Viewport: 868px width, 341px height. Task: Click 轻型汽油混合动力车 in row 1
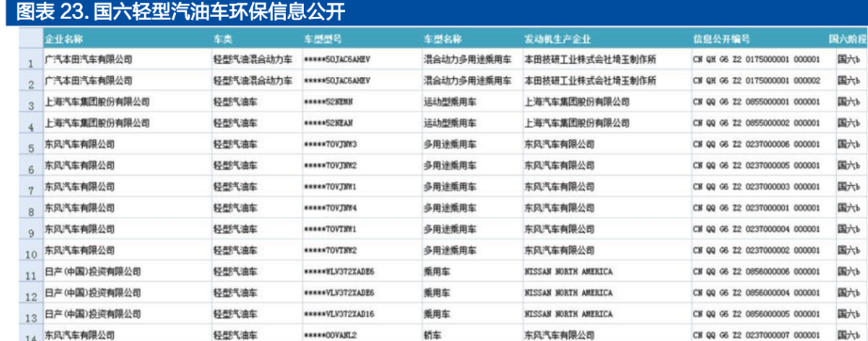pos(253,60)
